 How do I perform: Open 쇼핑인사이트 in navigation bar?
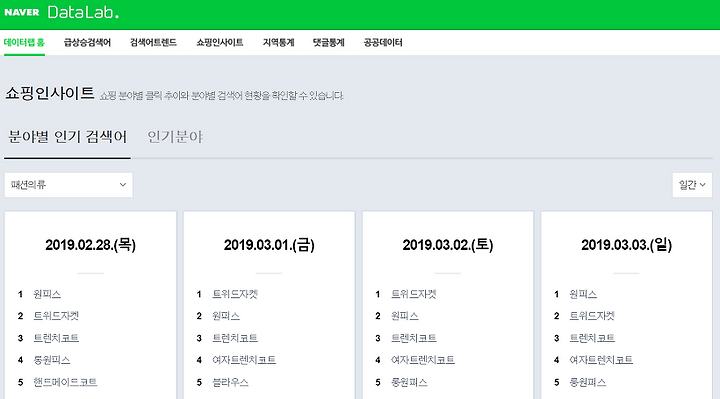click(220, 42)
